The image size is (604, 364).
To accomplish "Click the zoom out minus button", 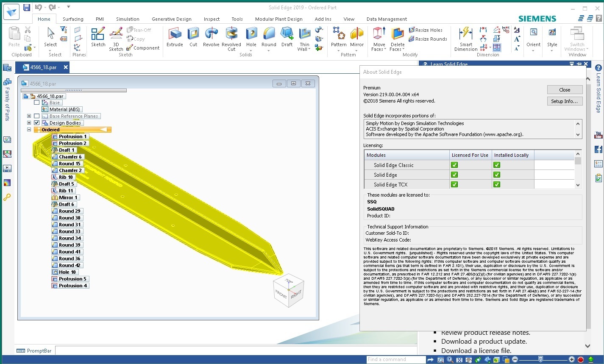I will (515, 360).
